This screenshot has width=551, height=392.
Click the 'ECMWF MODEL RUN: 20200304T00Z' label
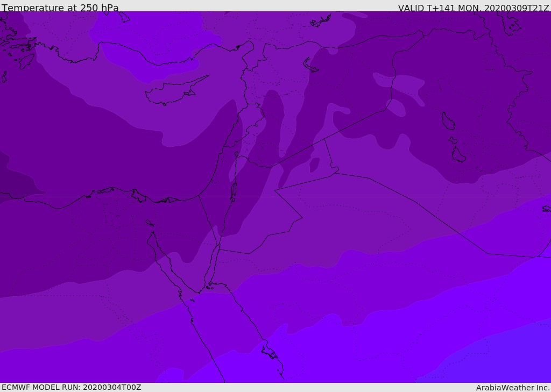tap(72, 387)
